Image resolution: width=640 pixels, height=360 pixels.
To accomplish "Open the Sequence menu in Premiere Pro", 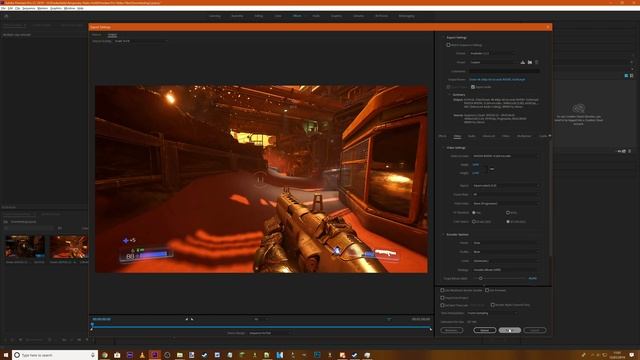I will tap(29, 8).
